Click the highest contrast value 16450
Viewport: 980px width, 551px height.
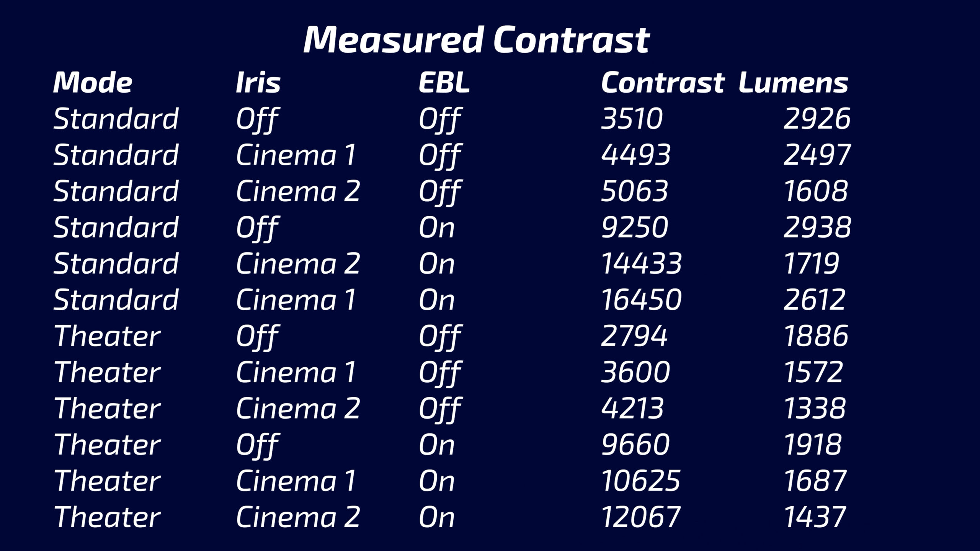pyautogui.click(x=642, y=300)
